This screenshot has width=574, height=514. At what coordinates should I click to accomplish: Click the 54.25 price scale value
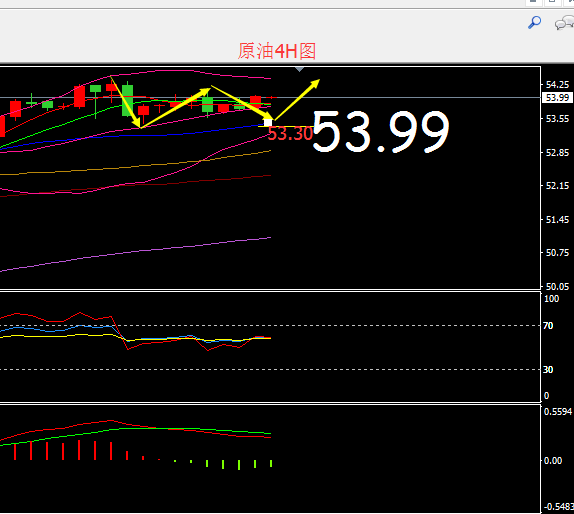point(557,85)
